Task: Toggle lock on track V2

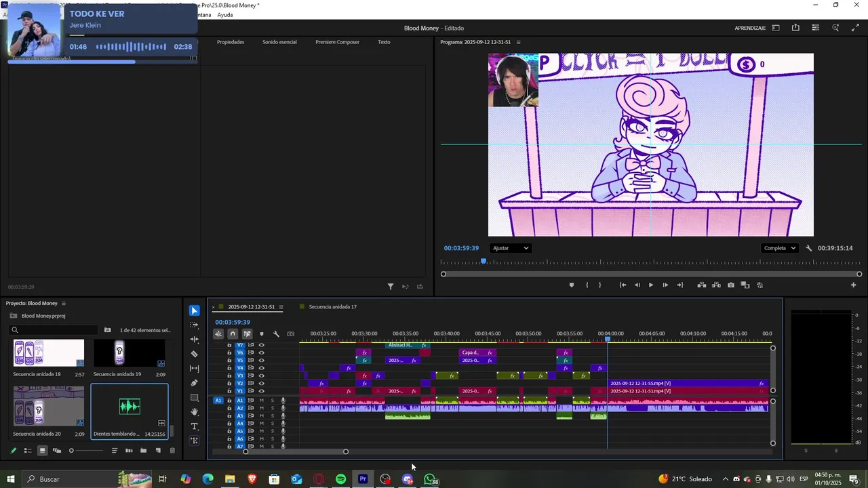Action: [229, 384]
